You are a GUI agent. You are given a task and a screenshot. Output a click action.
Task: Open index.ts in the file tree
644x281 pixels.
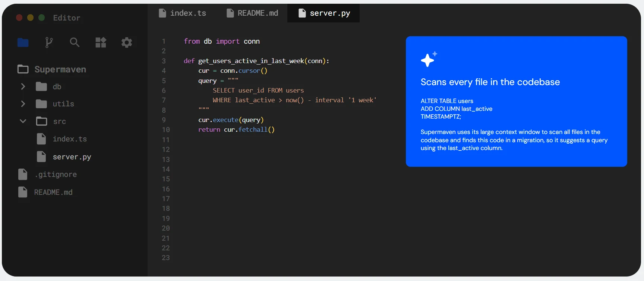(x=70, y=139)
